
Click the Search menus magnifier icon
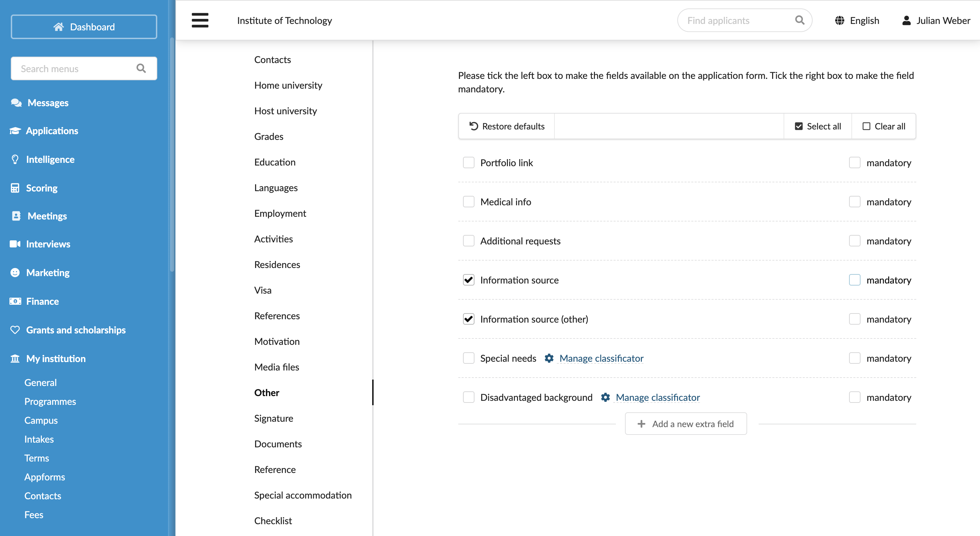(x=141, y=68)
